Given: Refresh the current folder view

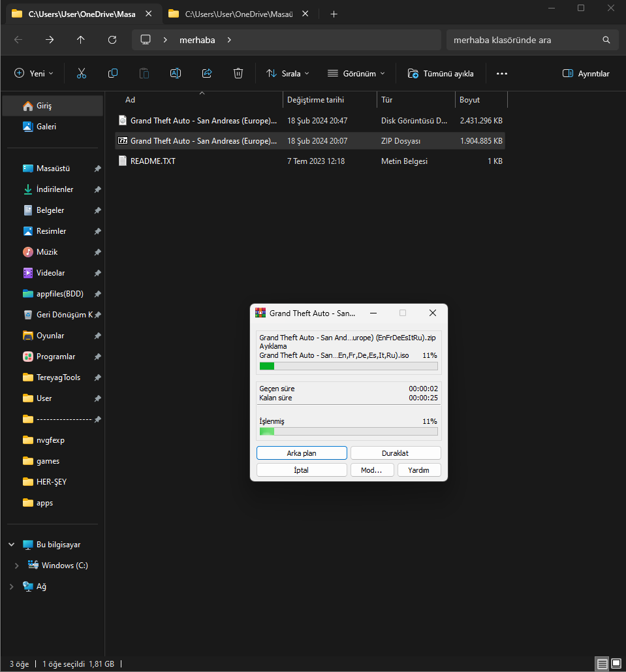Looking at the screenshot, I should tap(112, 40).
